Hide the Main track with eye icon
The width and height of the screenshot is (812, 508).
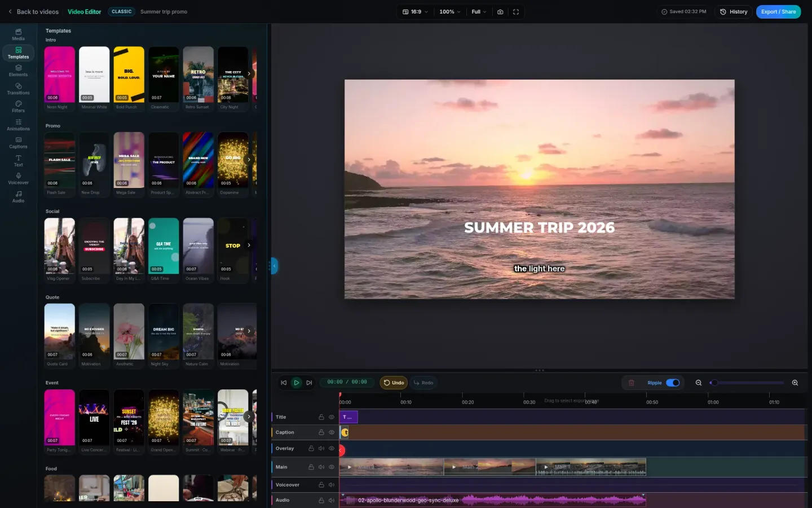point(332,467)
